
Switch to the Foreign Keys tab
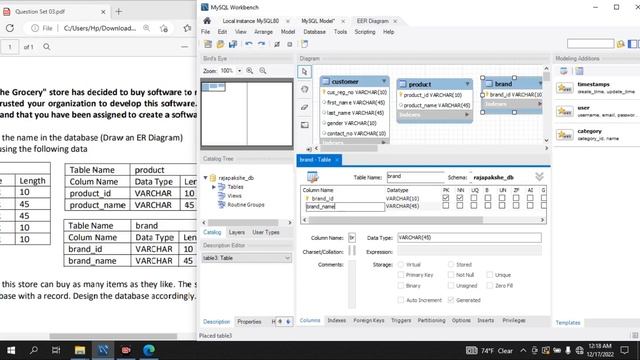[x=369, y=320]
